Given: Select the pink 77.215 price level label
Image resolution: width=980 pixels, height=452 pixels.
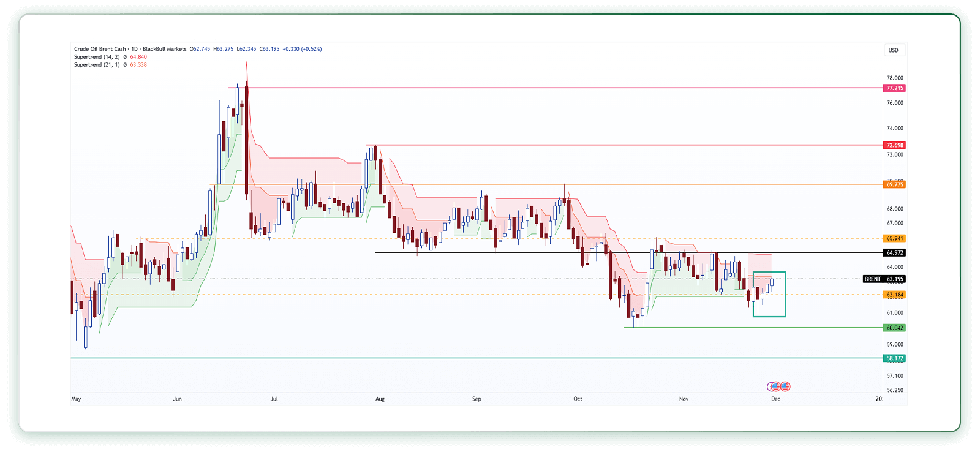Looking at the screenshot, I should point(895,88).
